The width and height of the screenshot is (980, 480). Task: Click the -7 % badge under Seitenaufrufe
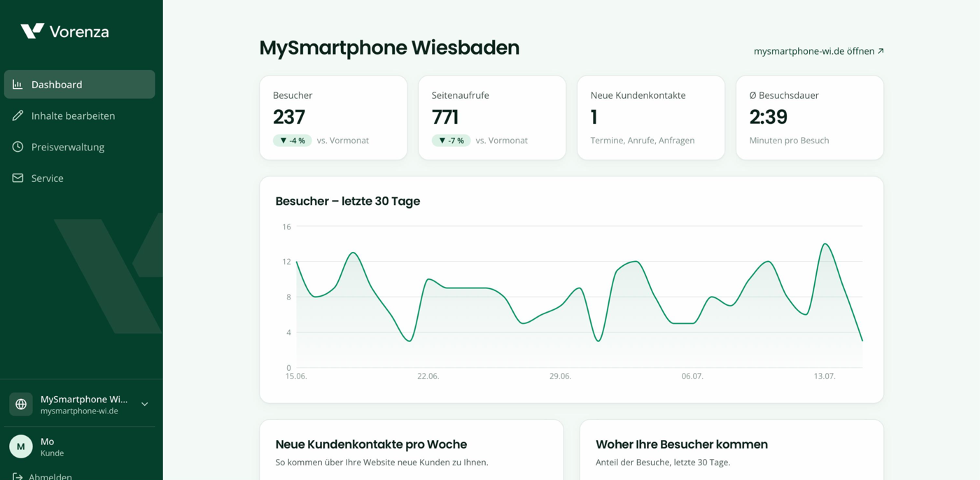(451, 141)
